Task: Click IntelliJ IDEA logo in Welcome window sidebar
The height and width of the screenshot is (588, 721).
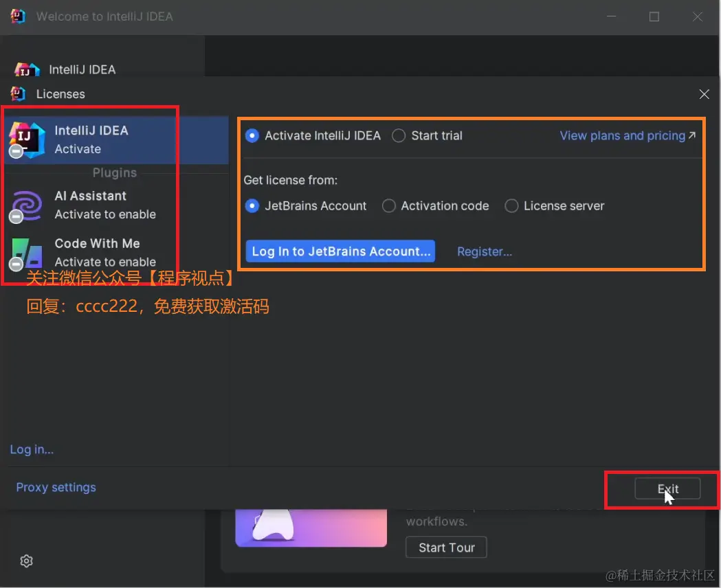Action: [27, 70]
